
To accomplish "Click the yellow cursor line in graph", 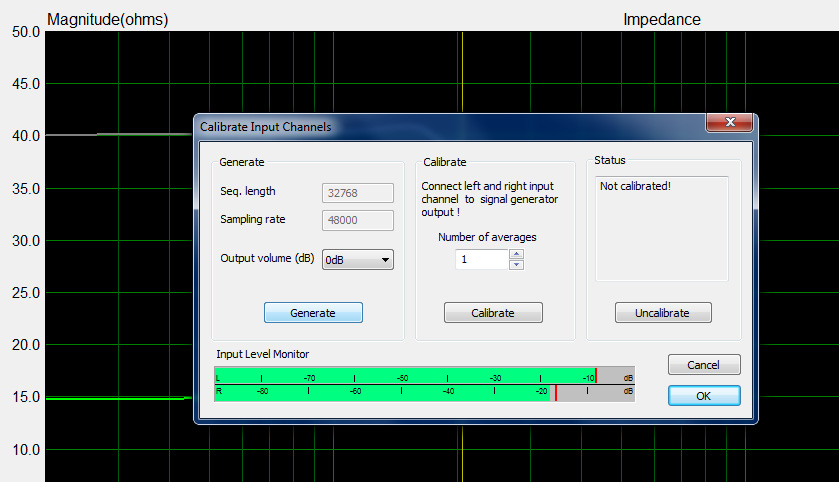I will (462, 72).
